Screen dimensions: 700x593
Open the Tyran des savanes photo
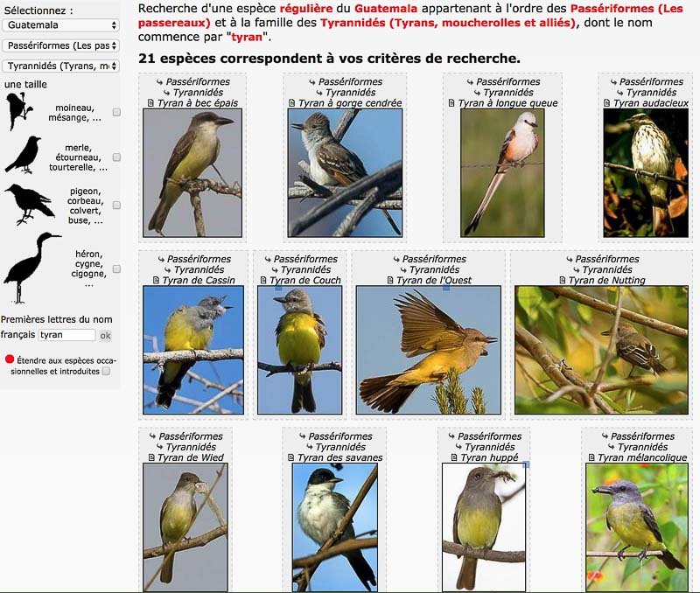[335, 527]
